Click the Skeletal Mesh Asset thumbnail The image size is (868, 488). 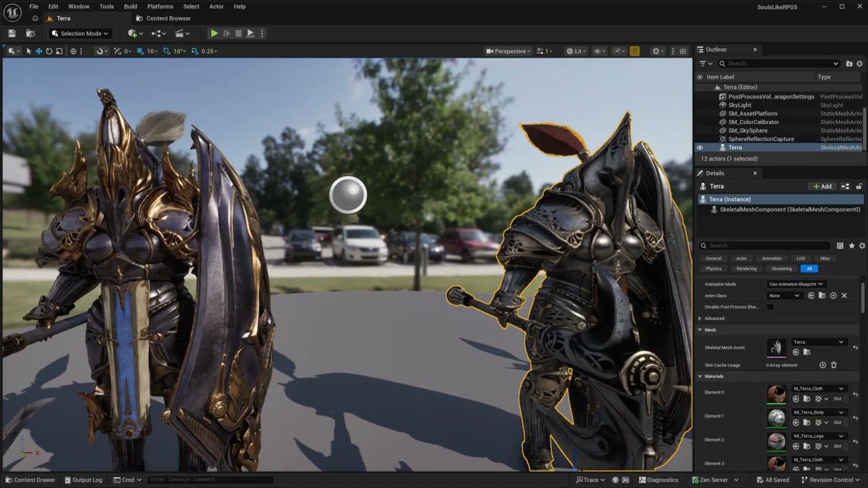[x=776, y=347]
